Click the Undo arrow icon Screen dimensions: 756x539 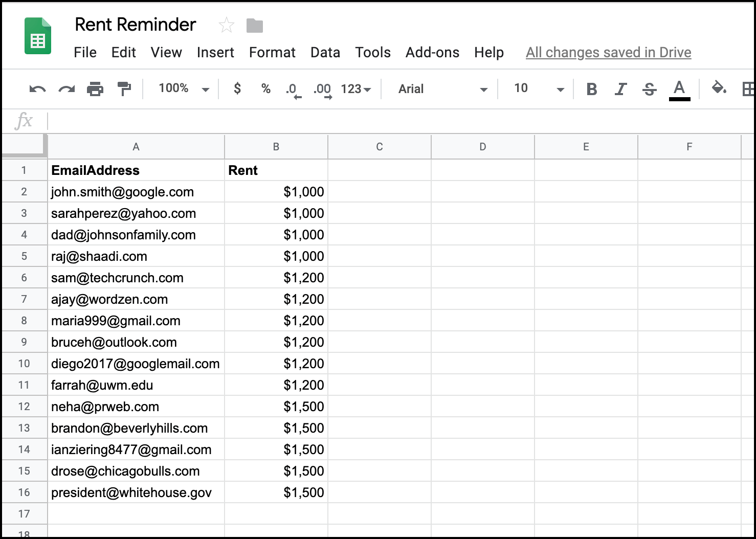click(38, 89)
